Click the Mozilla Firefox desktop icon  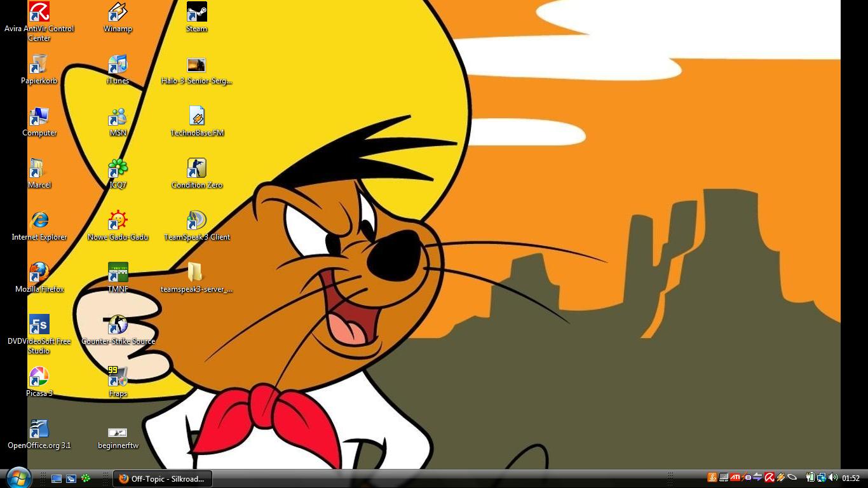click(x=39, y=273)
